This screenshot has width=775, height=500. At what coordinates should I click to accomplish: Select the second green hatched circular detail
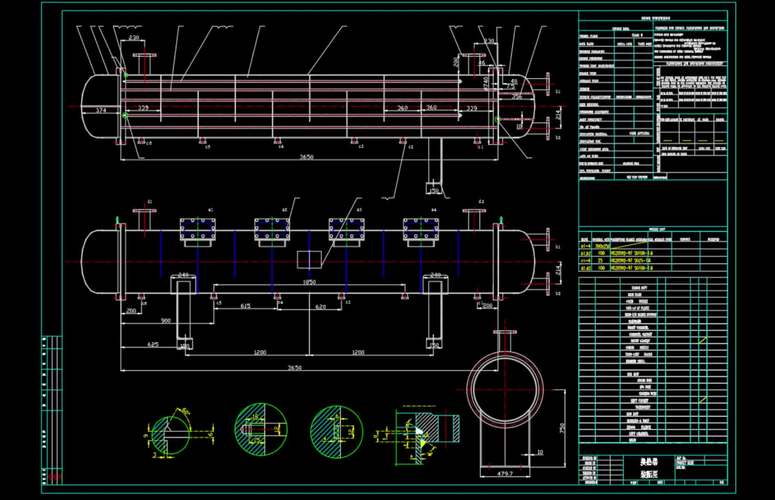pyautogui.click(x=337, y=431)
